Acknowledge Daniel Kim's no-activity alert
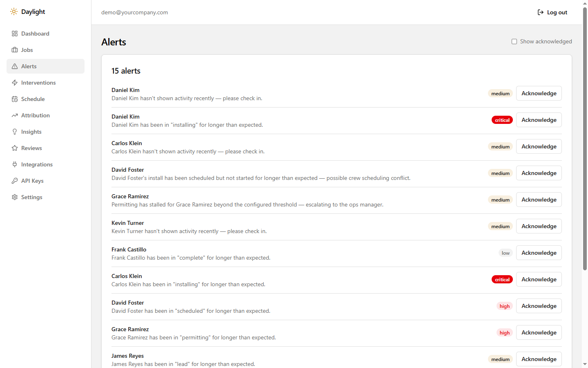 click(x=539, y=93)
